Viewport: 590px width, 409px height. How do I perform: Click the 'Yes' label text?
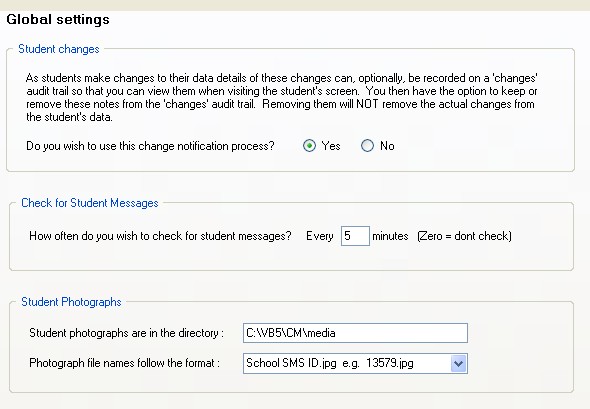(331, 146)
